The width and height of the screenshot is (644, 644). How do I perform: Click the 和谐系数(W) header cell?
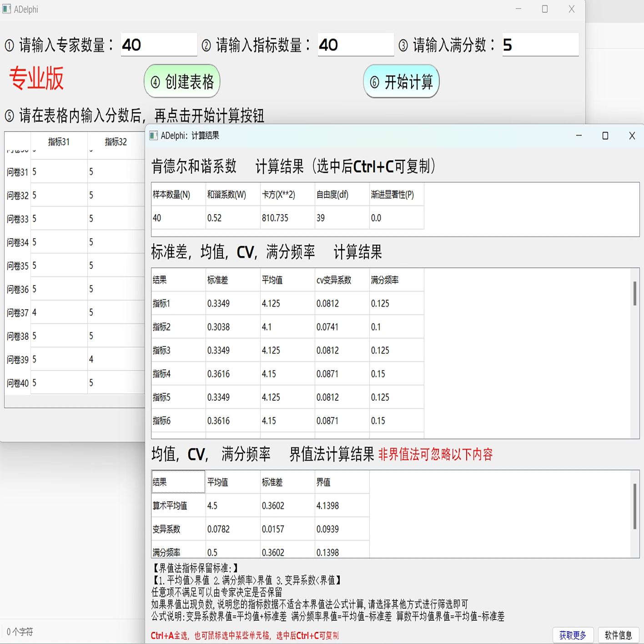(233, 195)
